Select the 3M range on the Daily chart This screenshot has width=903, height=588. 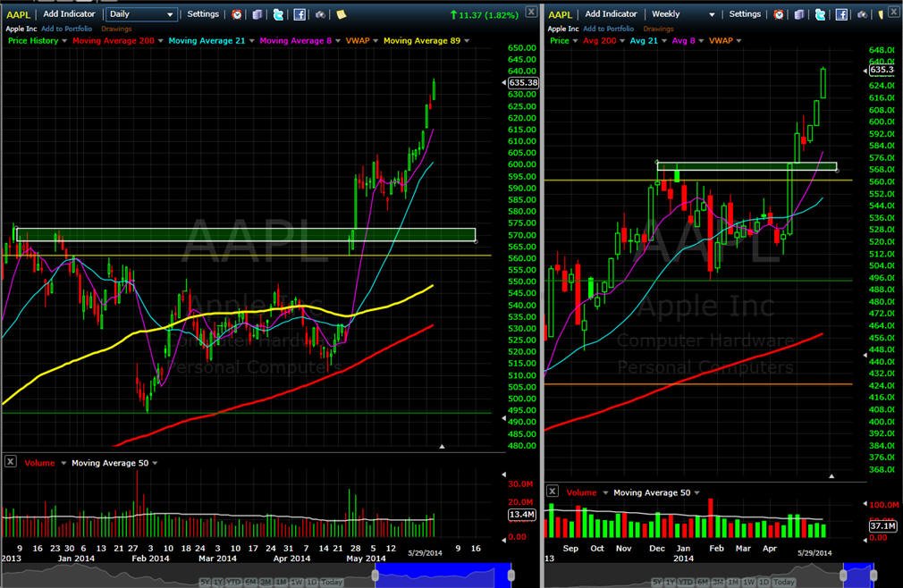click(265, 583)
